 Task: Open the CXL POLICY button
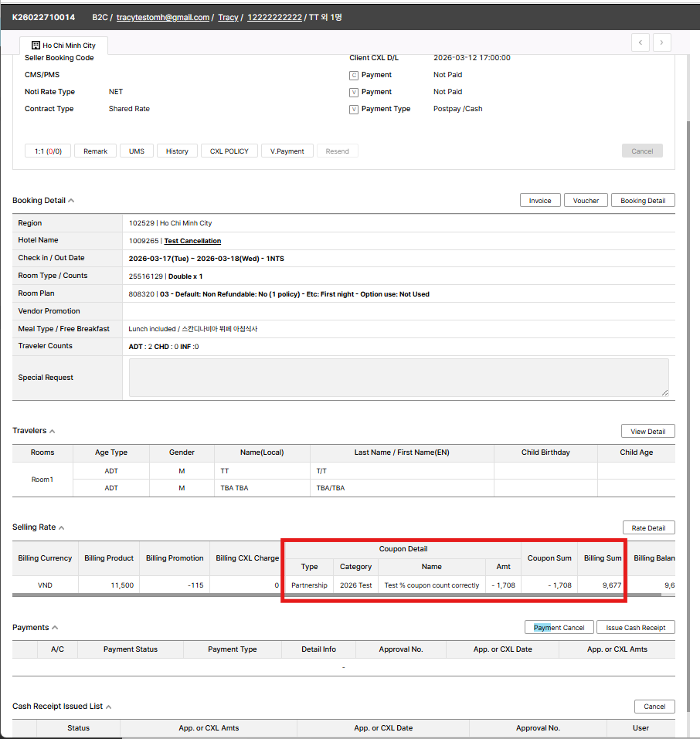click(x=229, y=151)
